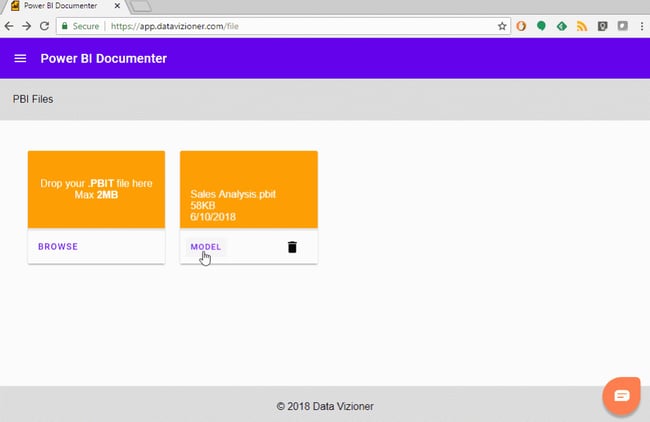Click the orange circular extension icon
650x422 pixels.
[521, 26]
